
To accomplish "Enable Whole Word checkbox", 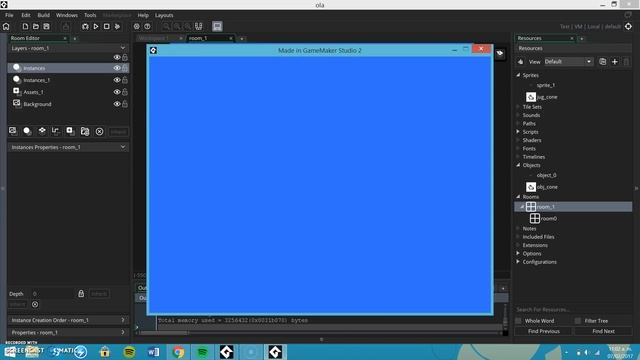I will pyautogui.click(x=518, y=321).
